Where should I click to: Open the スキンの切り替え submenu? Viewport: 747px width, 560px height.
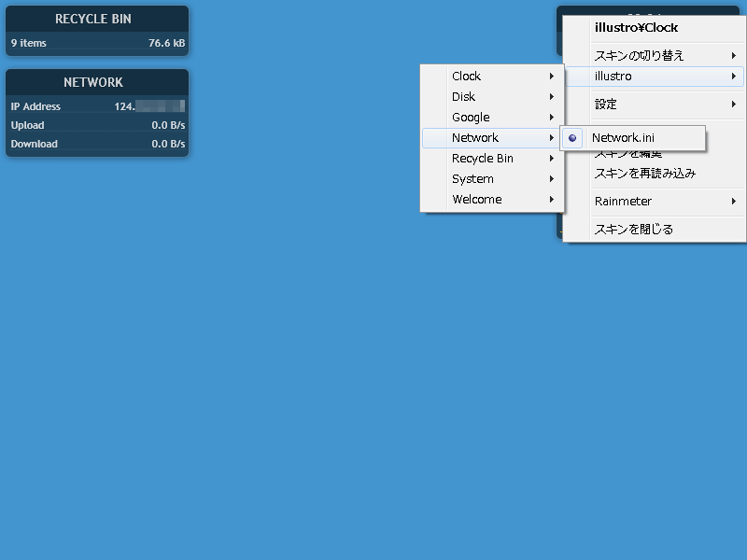coord(655,56)
